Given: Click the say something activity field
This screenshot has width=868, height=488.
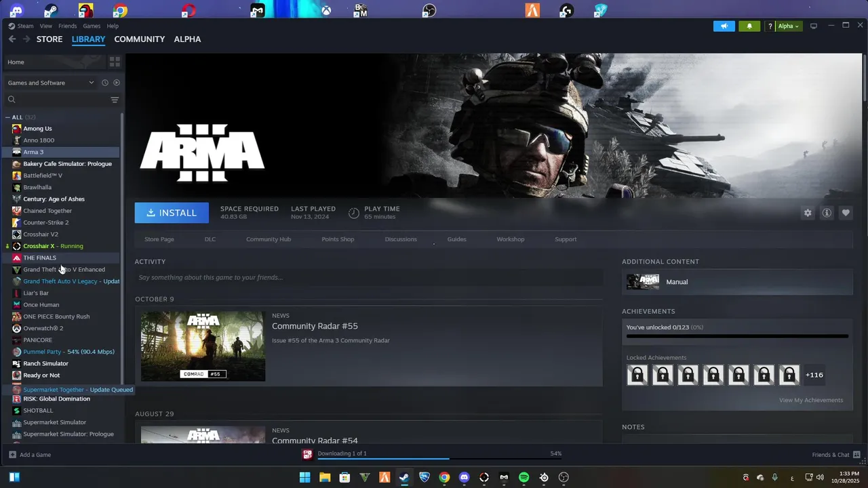Looking at the screenshot, I should (x=368, y=277).
